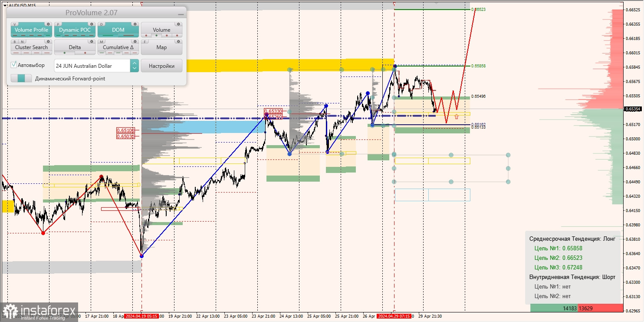Click the contract selector up/down arrows

pyautogui.click(x=134, y=66)
